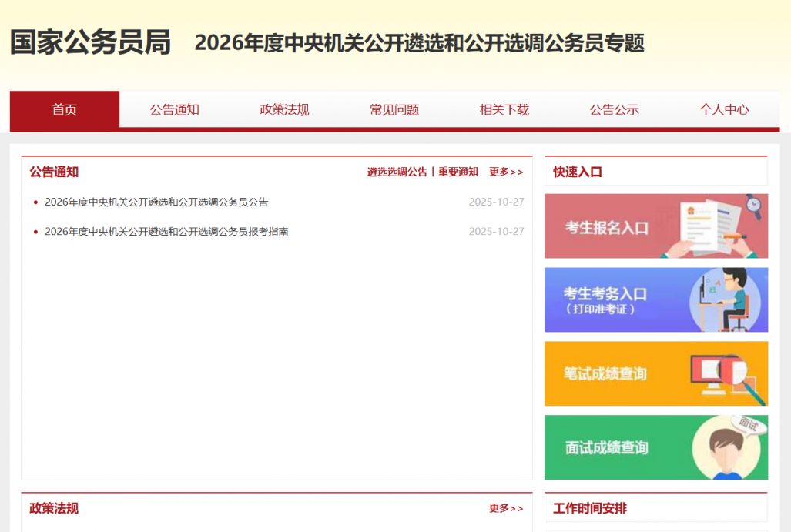
Task: Expand 更多>> in the 政策法规 section
Action: 506,508
